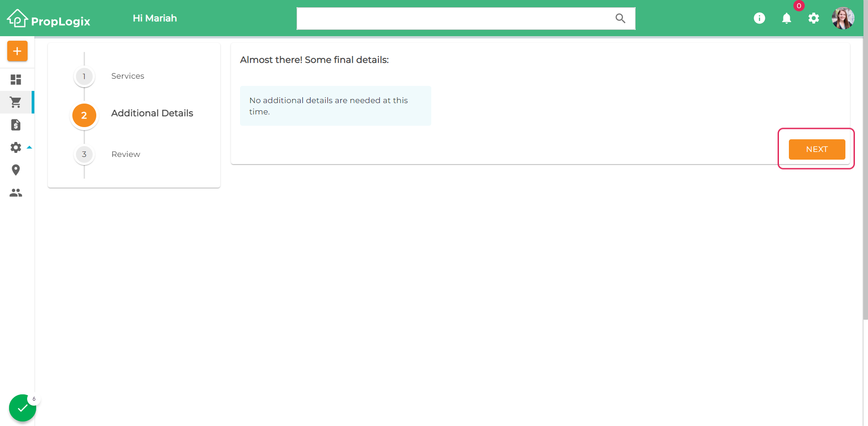Open the map pin location icon
The height and width of the screenshot is (426, 868).
(x=16, y=170)
